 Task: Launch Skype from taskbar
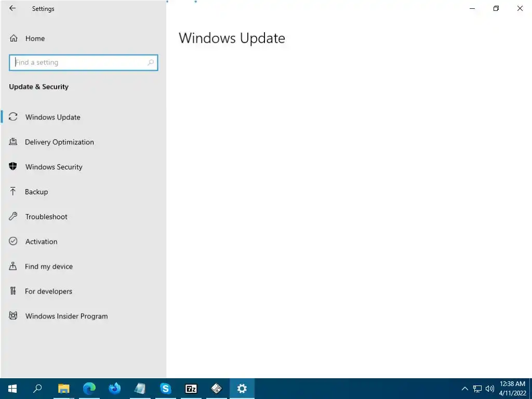[x=165, y=389]
